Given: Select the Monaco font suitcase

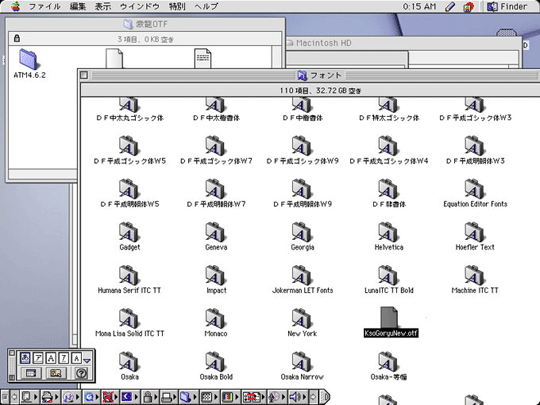Looking at the screenshot, I should coord(215,319).
